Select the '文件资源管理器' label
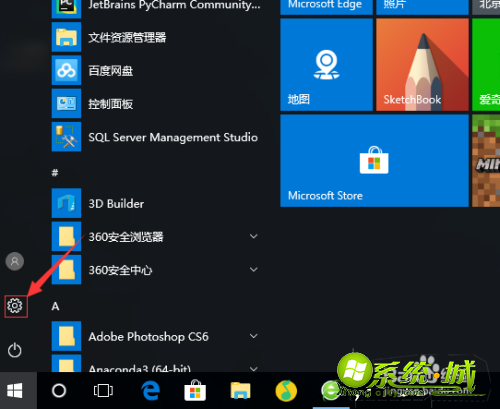This screenshot has width=500, height=409. coord(127,37)
